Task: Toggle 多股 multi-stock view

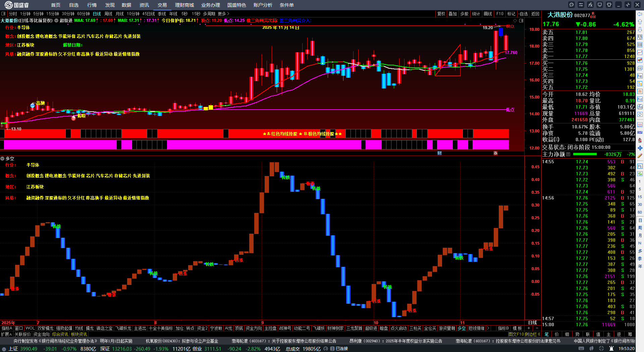Action: tap(464, 14)
